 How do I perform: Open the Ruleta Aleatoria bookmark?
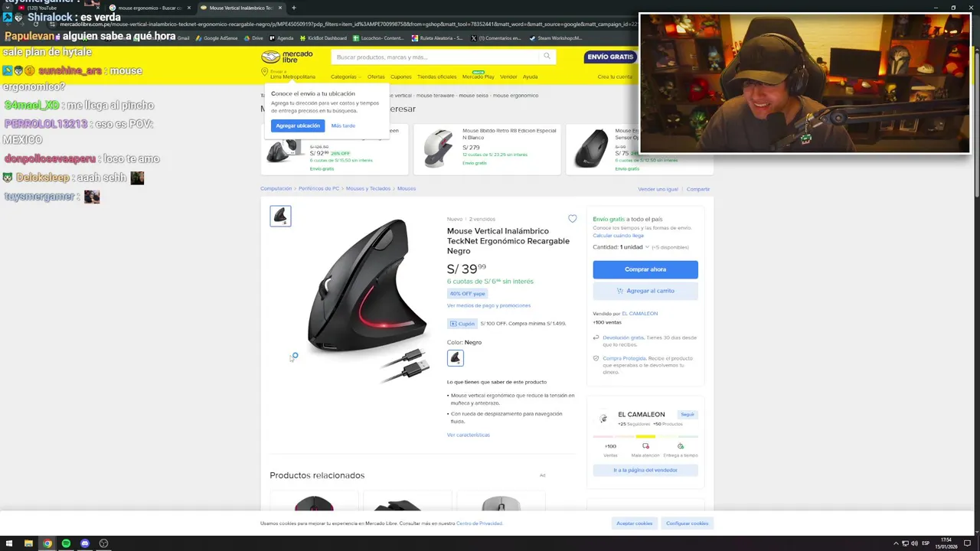pos(437,38)
